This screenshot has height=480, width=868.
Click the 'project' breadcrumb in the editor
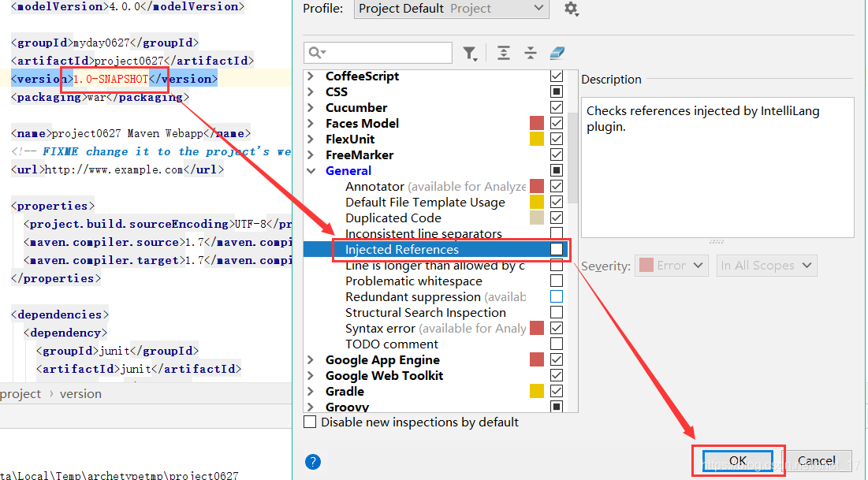coord(20,394)
